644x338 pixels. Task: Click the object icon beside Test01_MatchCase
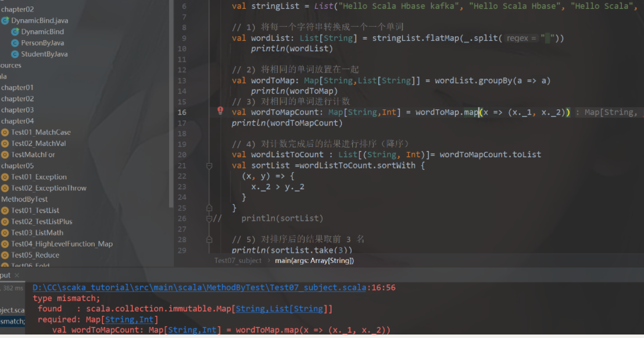coord(5,133)
